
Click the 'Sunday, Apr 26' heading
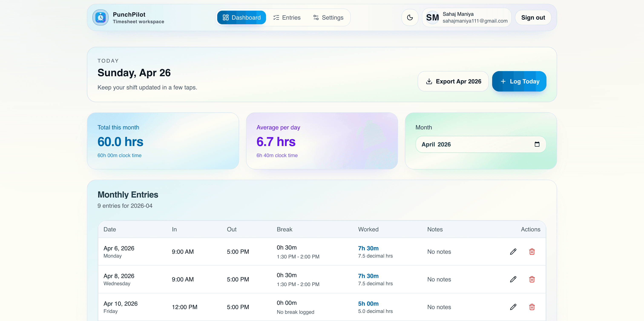click(x=134, y=73)
